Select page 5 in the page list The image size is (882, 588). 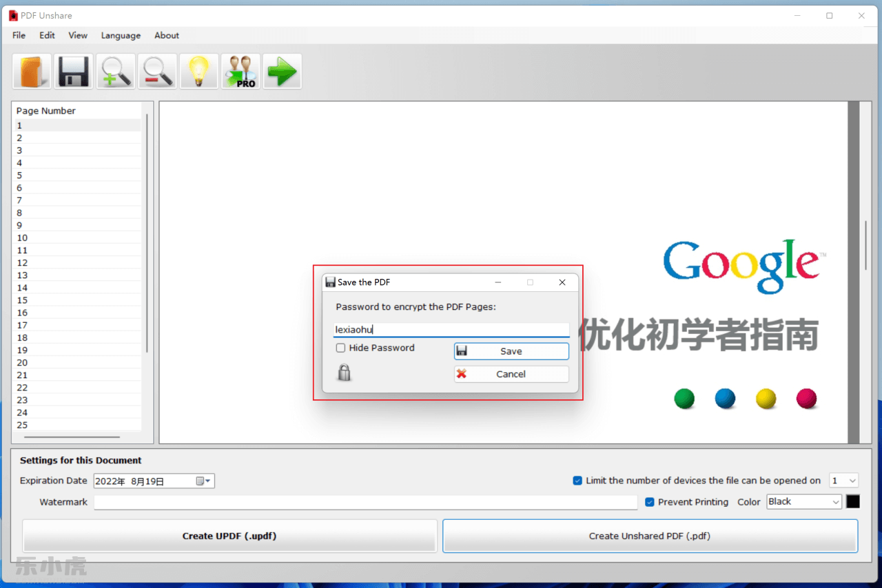(x=78, y=175)
